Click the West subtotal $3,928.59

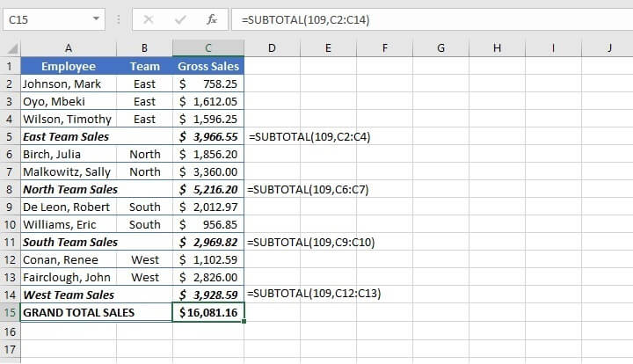pos(208,295)
